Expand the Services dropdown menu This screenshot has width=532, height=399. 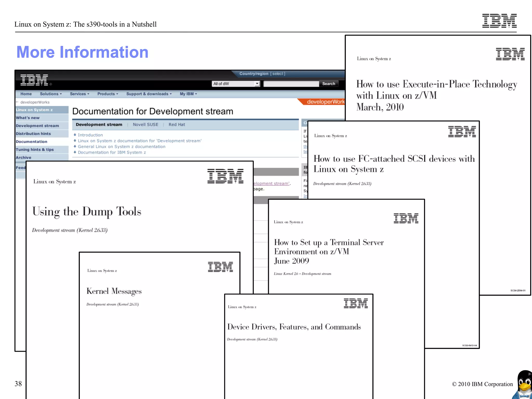(79, 94)
